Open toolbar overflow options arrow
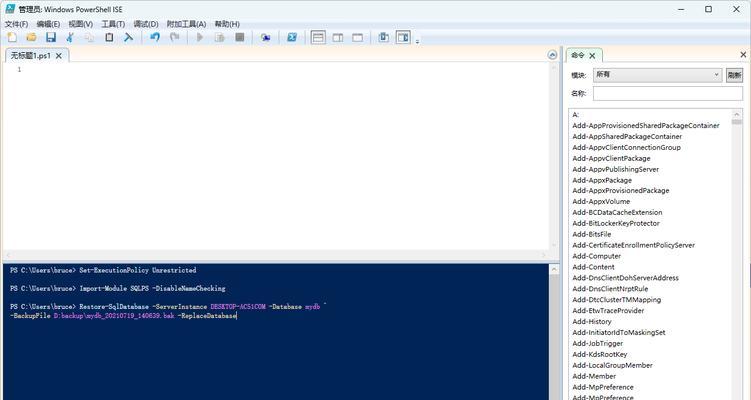Screen dimensions: 751x400 [417, 41]
